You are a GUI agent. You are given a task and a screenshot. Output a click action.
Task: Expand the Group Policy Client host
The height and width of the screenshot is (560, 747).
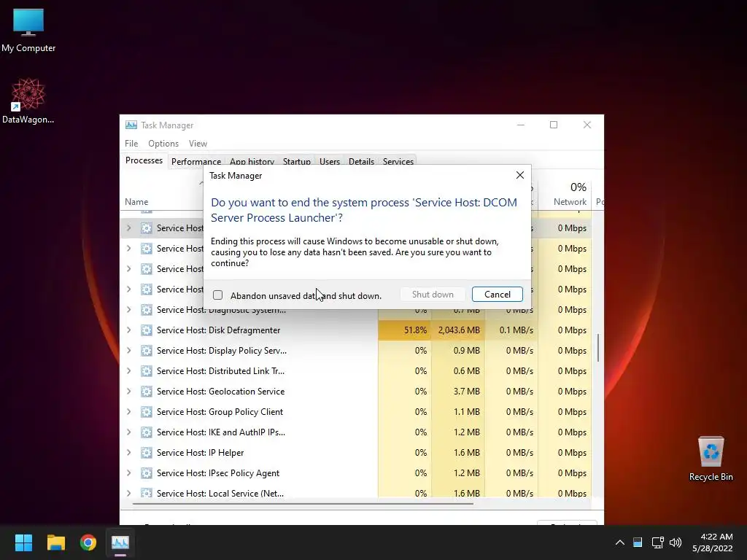(x=128, y=412)
